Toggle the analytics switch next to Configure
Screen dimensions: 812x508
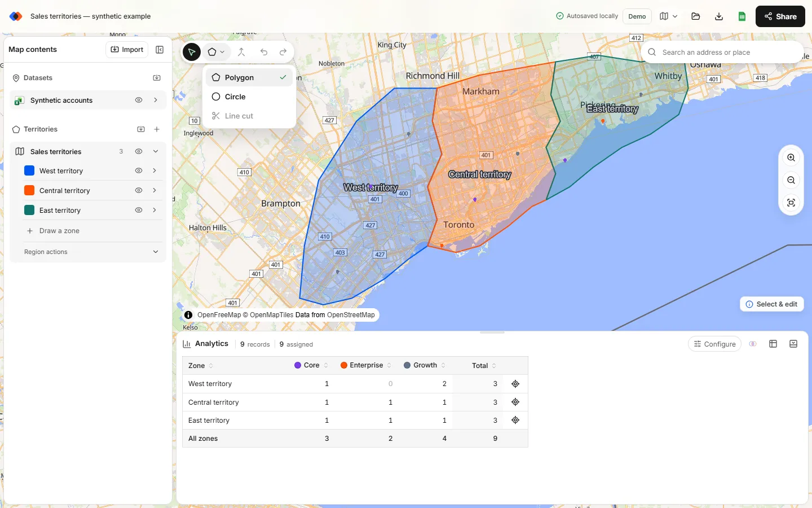coord(753,344)
